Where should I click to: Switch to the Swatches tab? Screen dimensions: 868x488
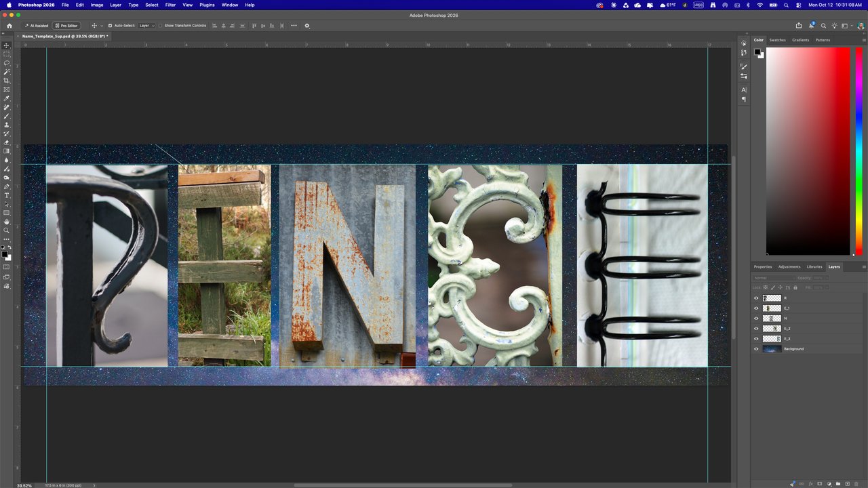(777, 40)
